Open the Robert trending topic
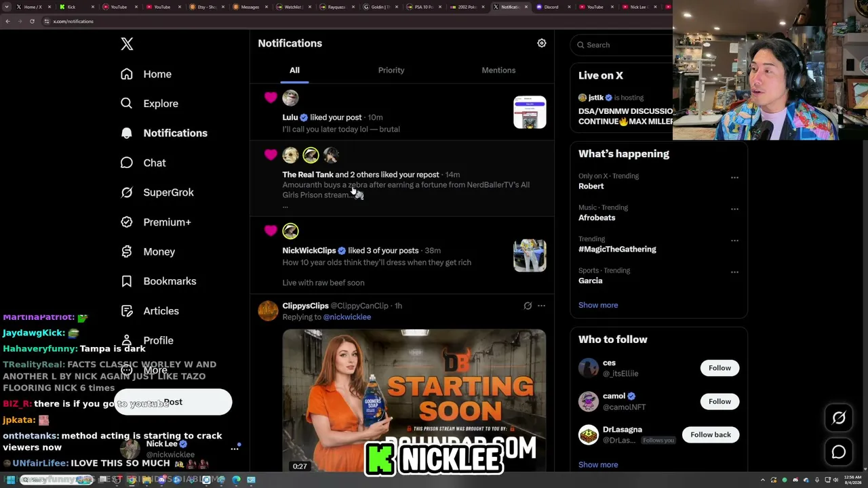Image resolution: width=868 pixels, height=488 pixels. coord(591,186)
